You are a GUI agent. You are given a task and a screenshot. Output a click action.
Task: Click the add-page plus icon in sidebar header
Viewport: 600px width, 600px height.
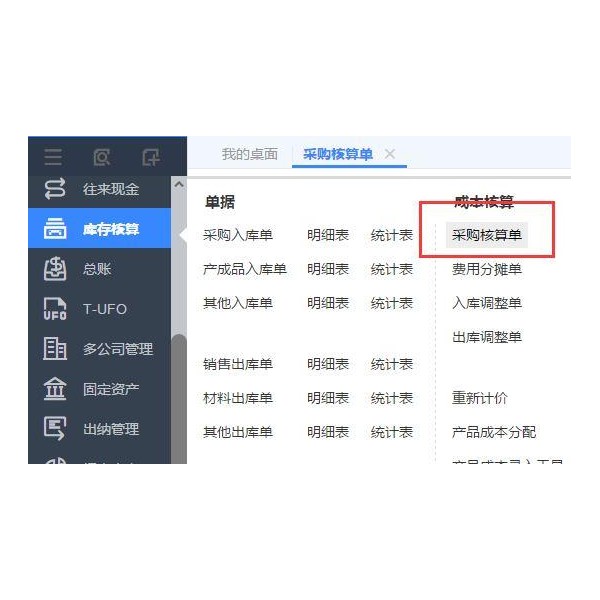pyautogui.click(x=150, y=157)
